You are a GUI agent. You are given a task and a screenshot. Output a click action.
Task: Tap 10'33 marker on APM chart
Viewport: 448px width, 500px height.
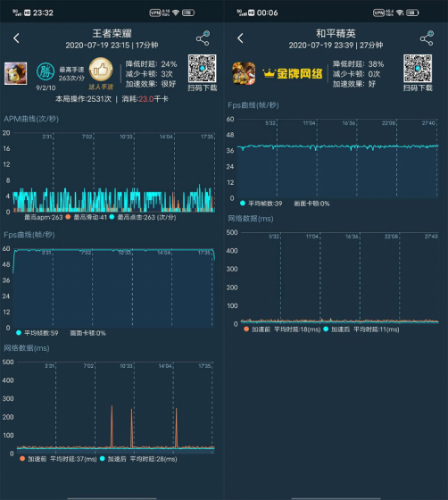tap(126, 137)
